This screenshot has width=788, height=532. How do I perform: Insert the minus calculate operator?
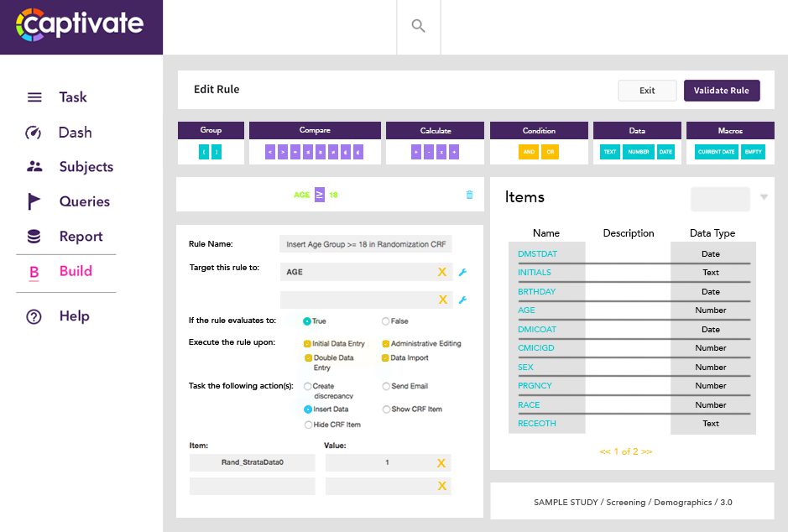[429, 152]
